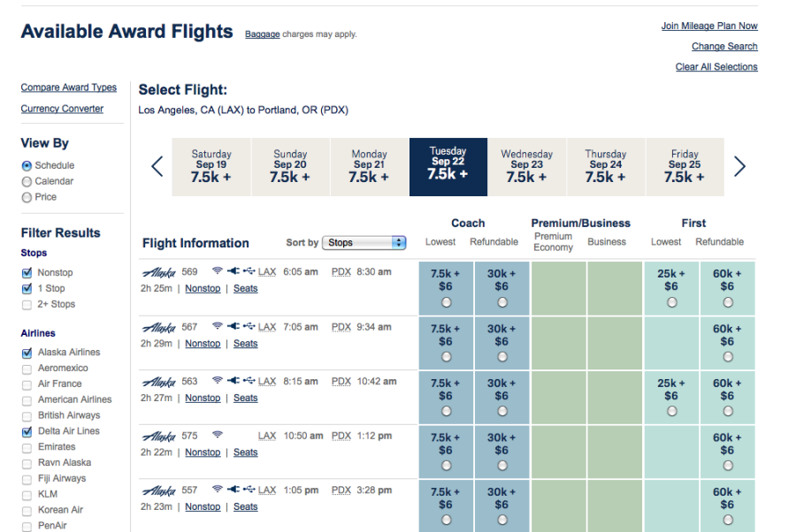Open the Currency Converter link
The image size is (796, 532).
click(x=62, y=109)
